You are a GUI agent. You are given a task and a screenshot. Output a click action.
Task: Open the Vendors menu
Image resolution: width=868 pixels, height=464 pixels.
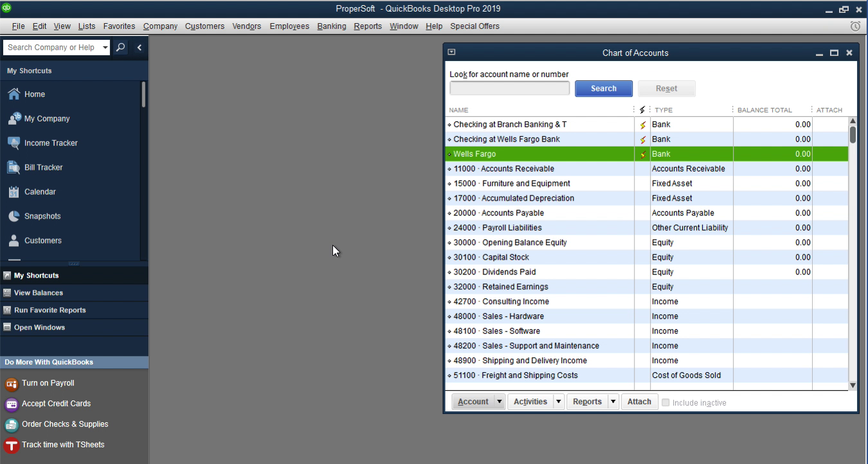(x=247, y=26)
